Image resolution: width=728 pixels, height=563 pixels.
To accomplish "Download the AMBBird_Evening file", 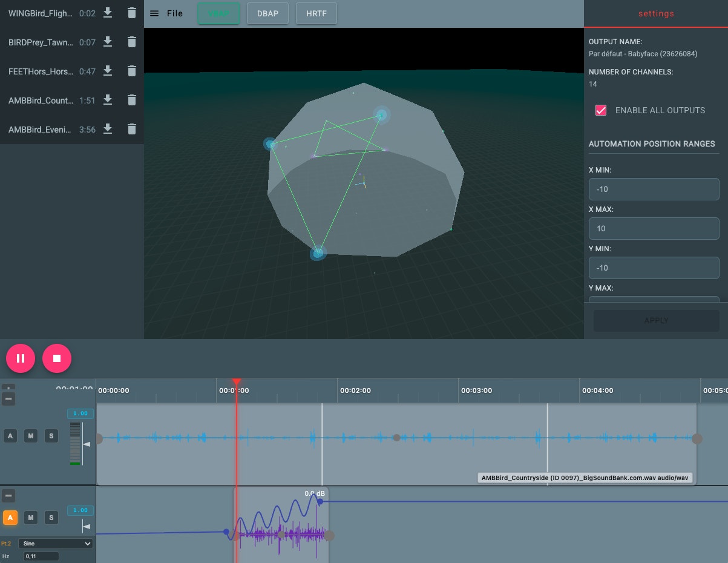I will click(108, 128).
